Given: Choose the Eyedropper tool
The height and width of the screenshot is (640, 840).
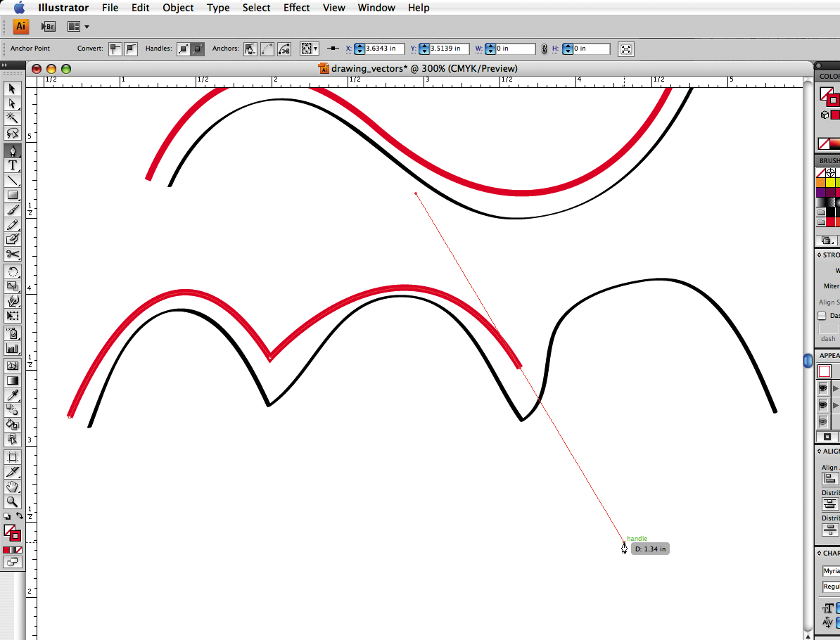Looking at the screenshot, I should tap(13, 395).
